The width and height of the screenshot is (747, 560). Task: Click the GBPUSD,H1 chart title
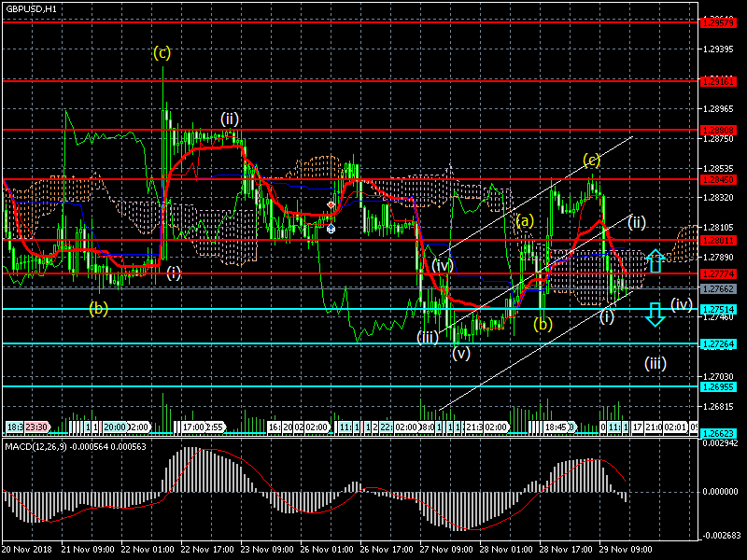[30, 8]
